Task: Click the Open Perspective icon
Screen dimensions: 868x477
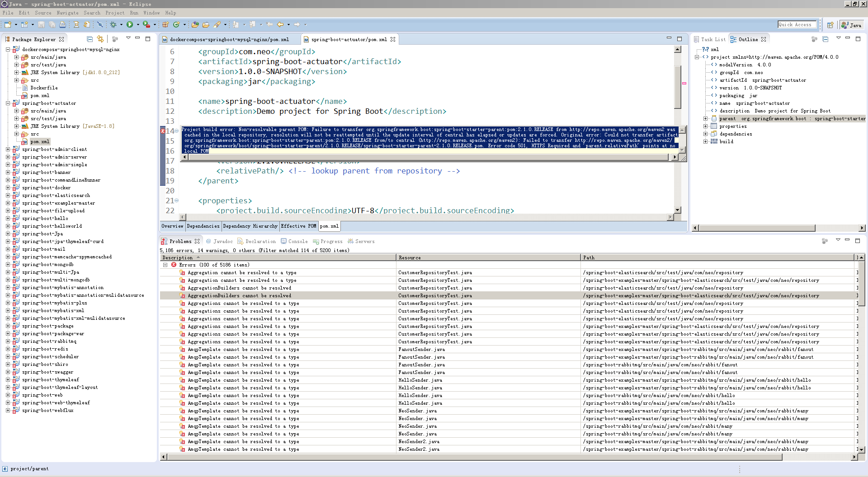Action: click(830, 25)
